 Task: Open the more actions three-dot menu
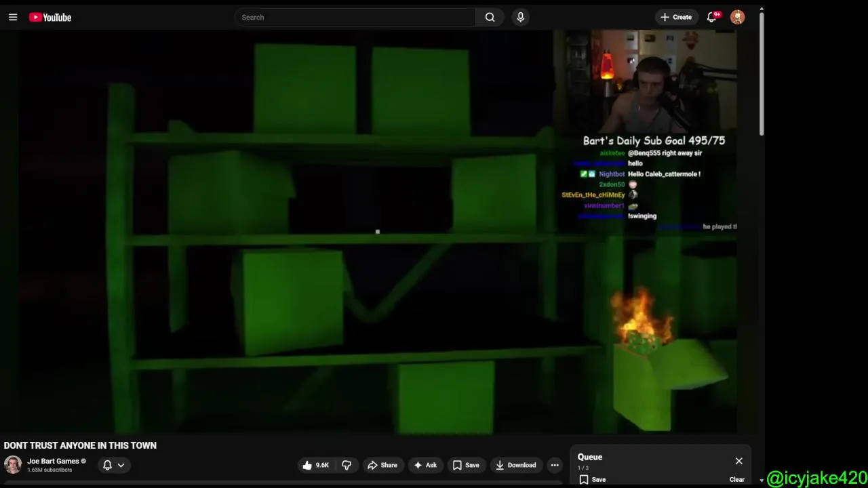click(x=555, y=465)
